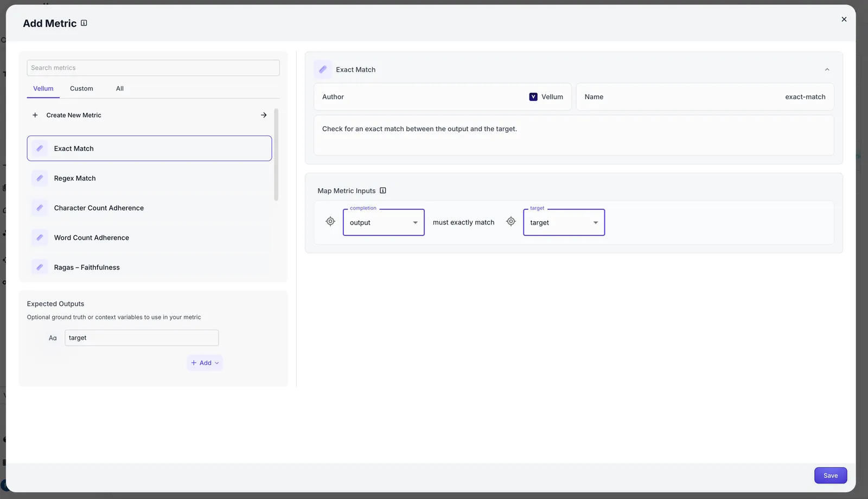
Task: Click the target icon left of target dropdown
Action: [x=511, y=221]
